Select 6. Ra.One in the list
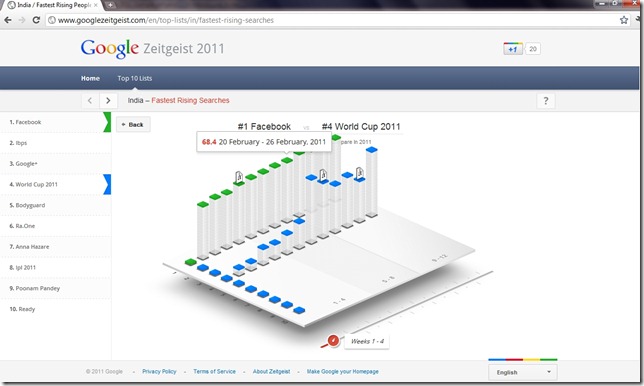The height and width of the screenshot is (386, 644). point(55,226)
